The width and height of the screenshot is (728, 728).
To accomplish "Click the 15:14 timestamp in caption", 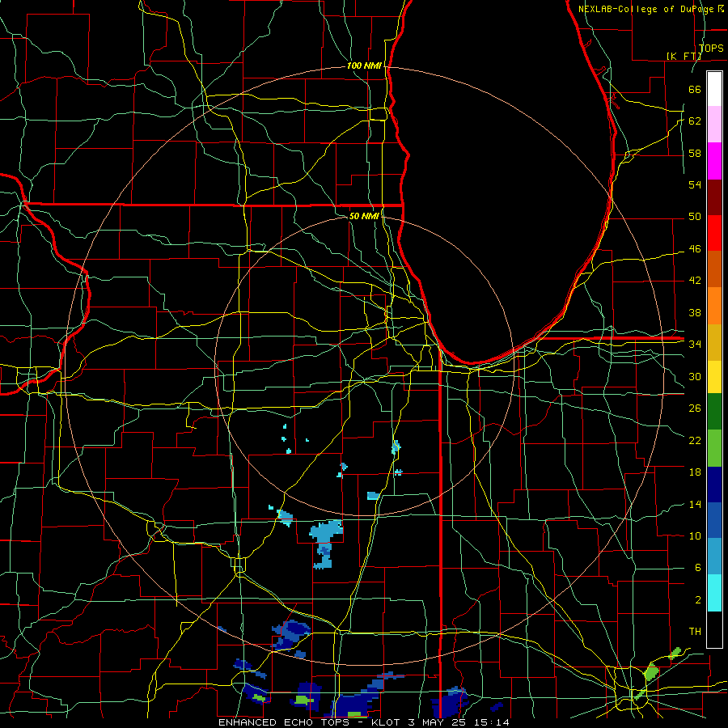I will (x=492, y=722).
